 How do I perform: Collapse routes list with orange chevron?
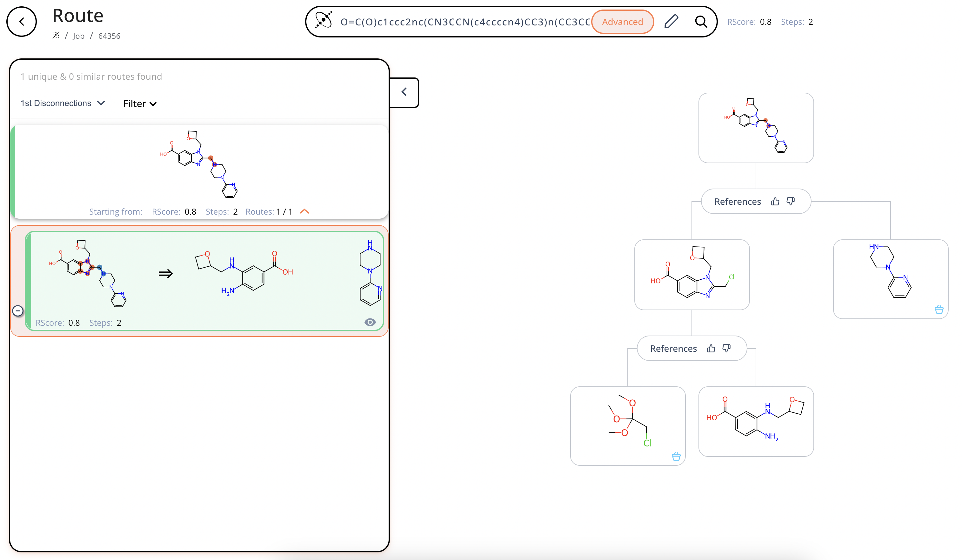[x=304, y=211]
